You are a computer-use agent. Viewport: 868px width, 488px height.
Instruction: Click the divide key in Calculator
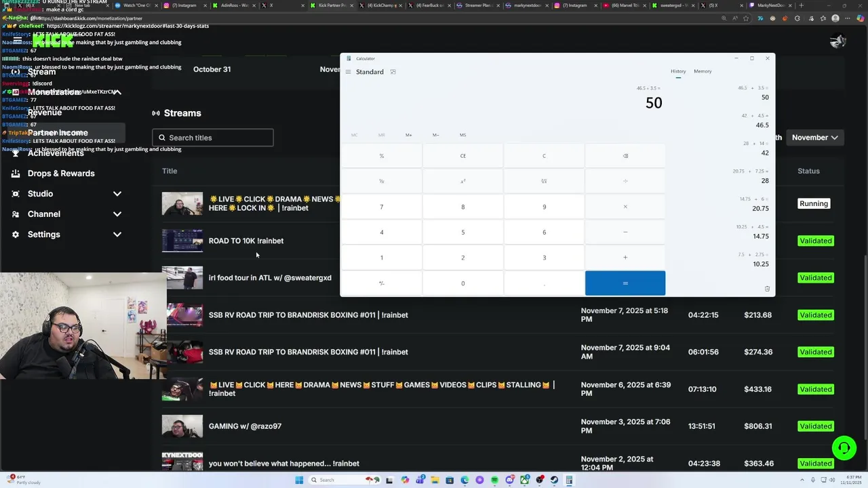tap(625, 181)
